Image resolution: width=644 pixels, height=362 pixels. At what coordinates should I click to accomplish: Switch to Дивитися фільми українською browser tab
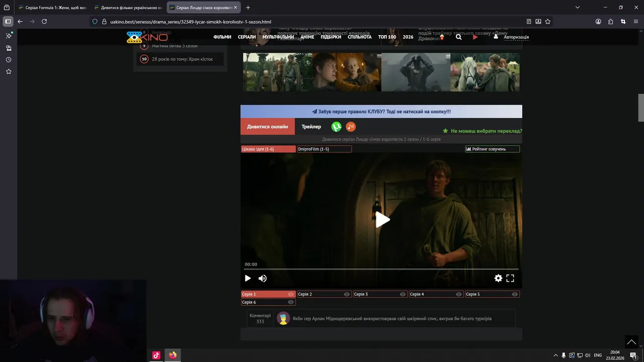(x=127, y=8)
